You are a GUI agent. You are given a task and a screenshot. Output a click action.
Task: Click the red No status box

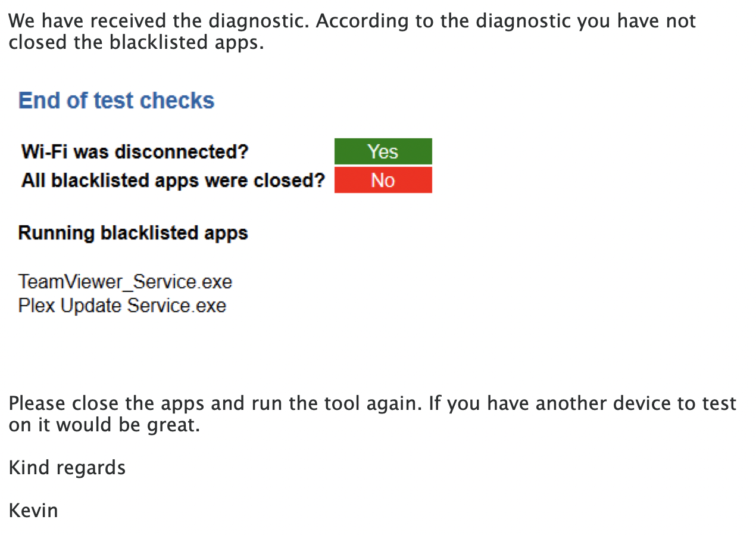coord(383,180)
